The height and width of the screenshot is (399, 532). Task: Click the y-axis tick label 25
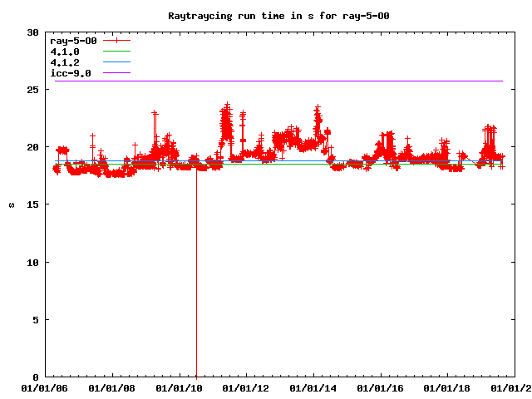(x=32, y=90)
